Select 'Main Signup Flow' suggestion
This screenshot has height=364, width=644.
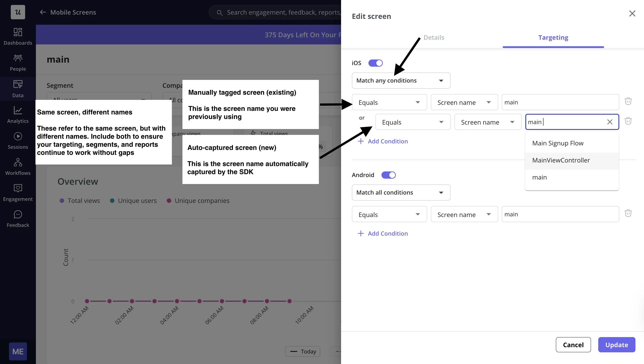click(x=572, y=143)
